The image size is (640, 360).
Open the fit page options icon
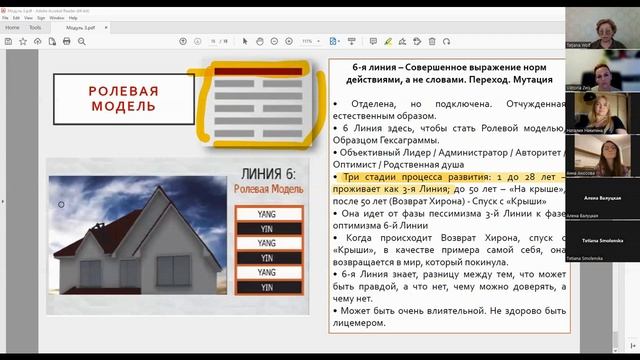pos(334,41)
